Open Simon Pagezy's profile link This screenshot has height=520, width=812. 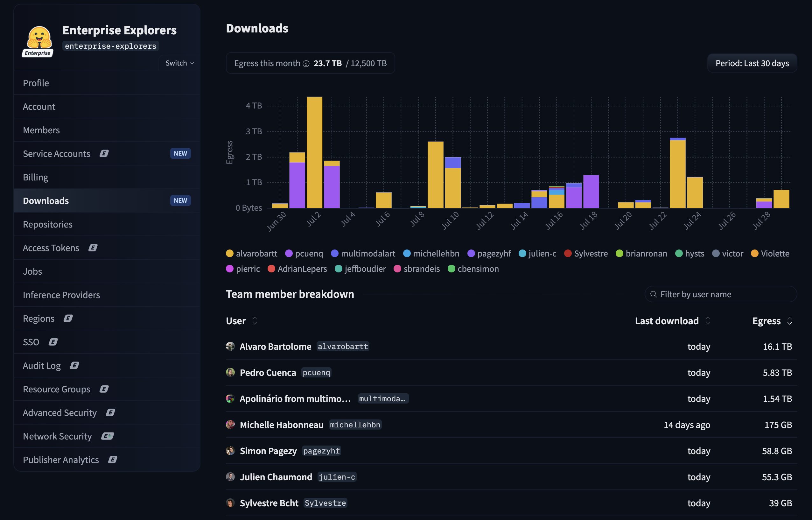(268, 451)
